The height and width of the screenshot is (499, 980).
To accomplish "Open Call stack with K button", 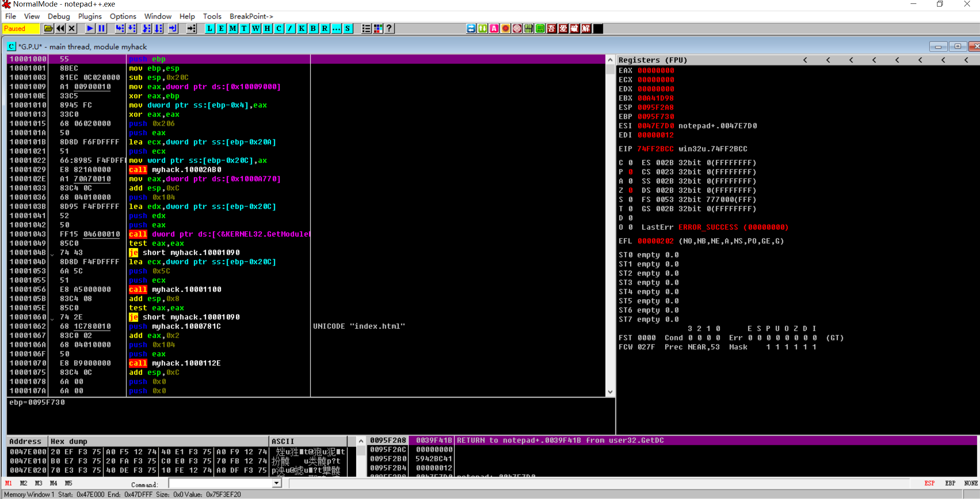I will click(302, 28).
